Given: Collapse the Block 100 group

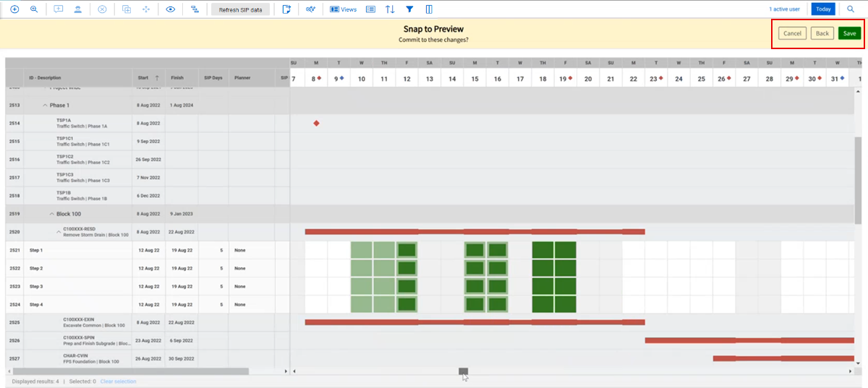Looking at the screenshot, I should point(51,214).
